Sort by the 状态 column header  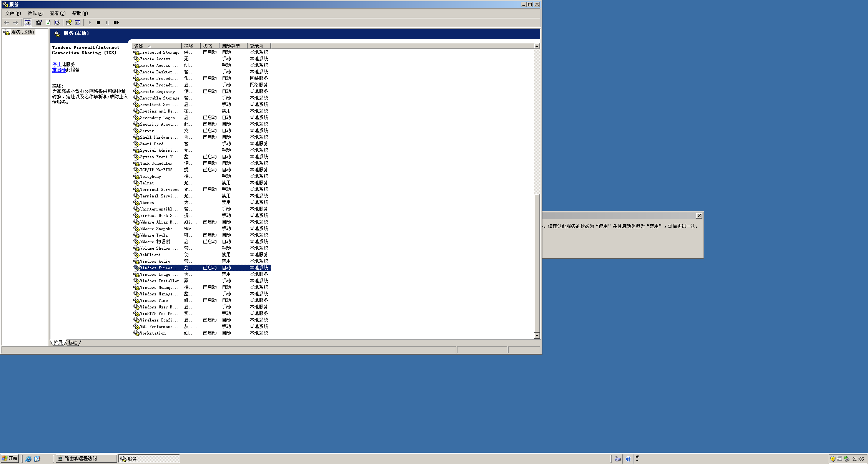[209, 46]
